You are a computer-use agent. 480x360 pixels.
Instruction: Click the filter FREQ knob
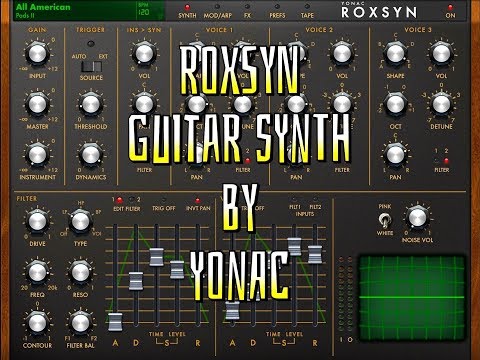pos(37,272)
